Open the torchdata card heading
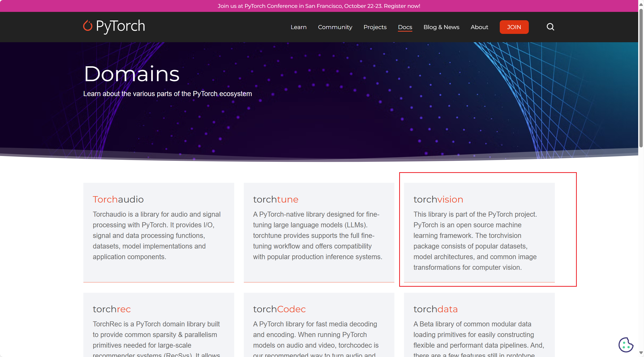This screenshot has height=357, width=644. [435, 309]
